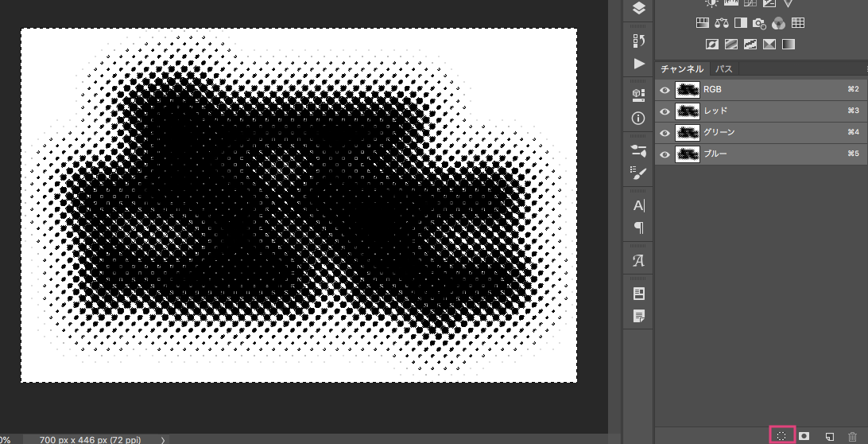The width and height of the screenshot is (868, 444).
Task: Add a Color Balance adjustment
Action: 721,23
